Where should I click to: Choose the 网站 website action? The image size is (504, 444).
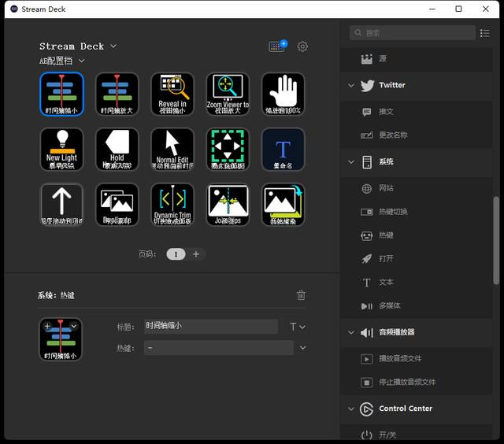[417, 188]
